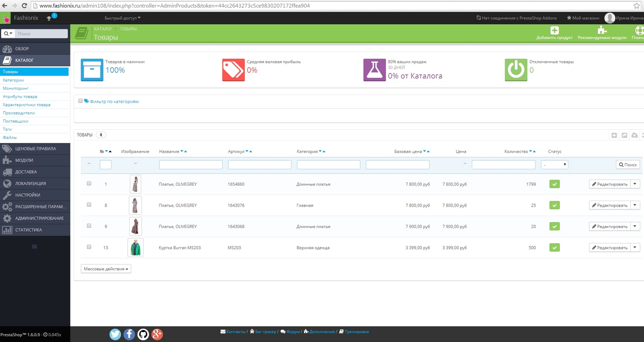This screenshot has height=342, width=644.
Task: Open Recommended modules puzzle icon
Action: (602, 30)
